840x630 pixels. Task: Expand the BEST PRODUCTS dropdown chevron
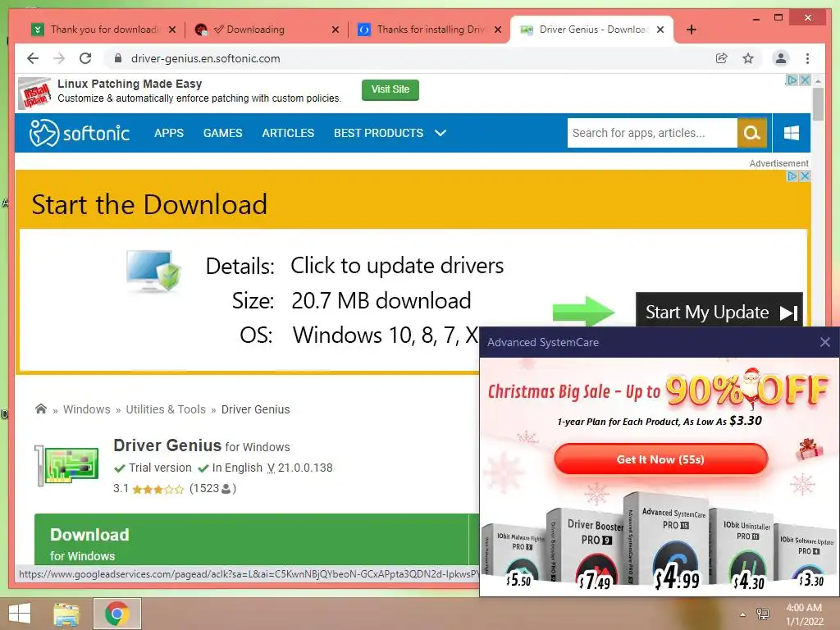coord(441,133)
